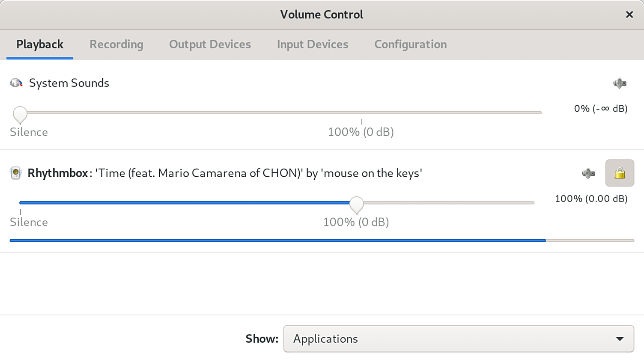Click the Rhythmbox application icon
The image size is (644, 362).
click(x=16, y=173)
